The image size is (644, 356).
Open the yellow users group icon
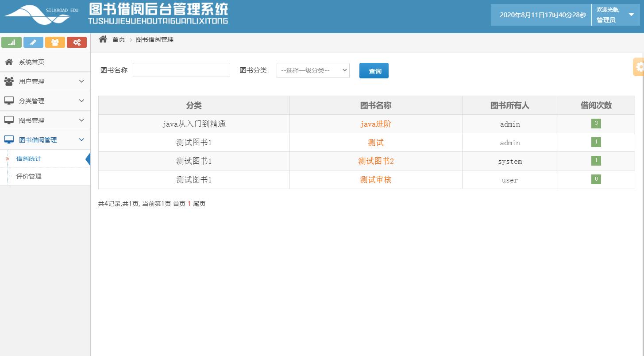55,42
